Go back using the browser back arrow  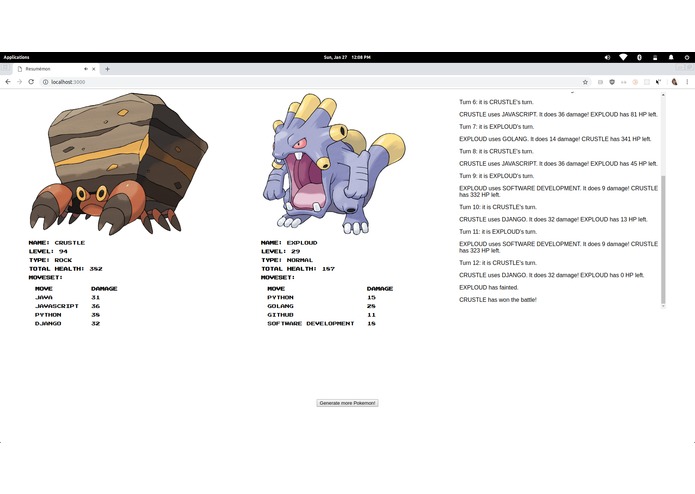click(8, 82)
